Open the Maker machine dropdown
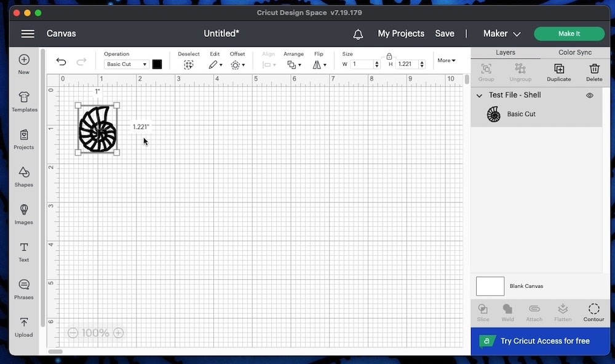Screen dimensions: 615x364 pyautogui.click(x=502, y=34)
